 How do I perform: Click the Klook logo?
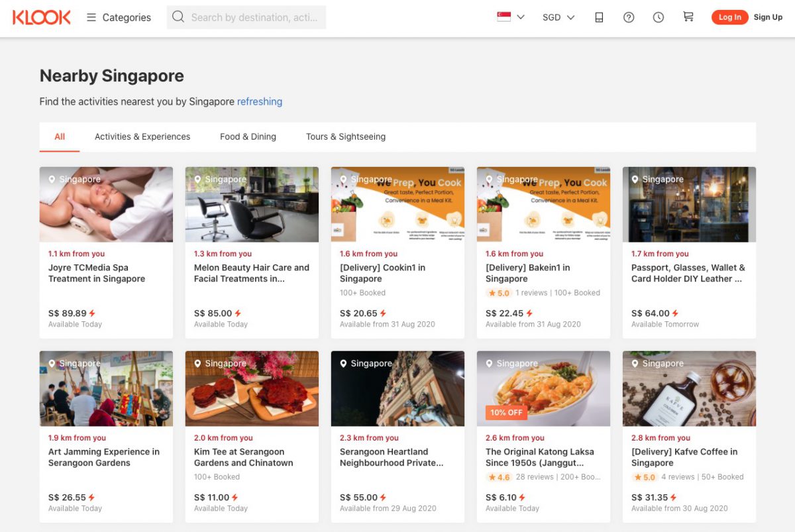click(x=41, y=17)
